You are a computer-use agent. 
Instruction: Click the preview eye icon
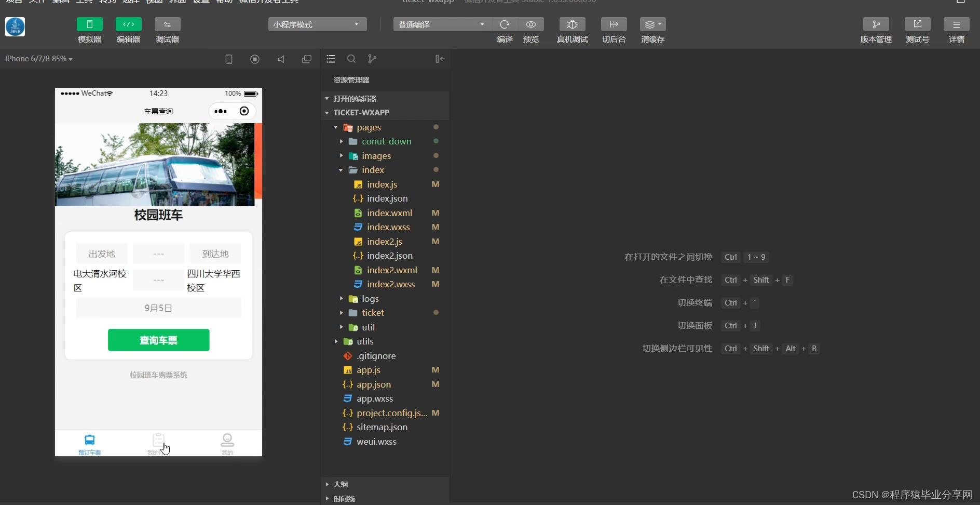(x=530, y=24)
